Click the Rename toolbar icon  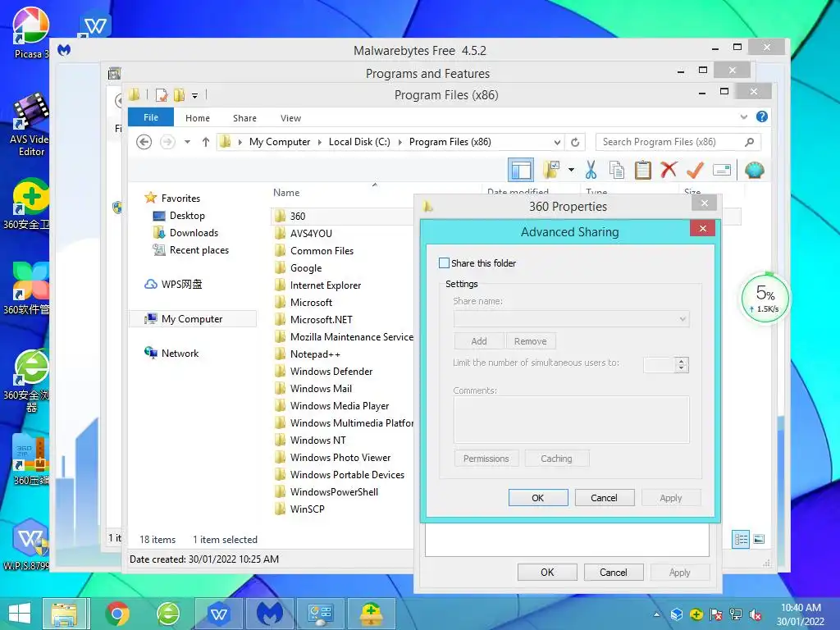(x=722, y=171)
